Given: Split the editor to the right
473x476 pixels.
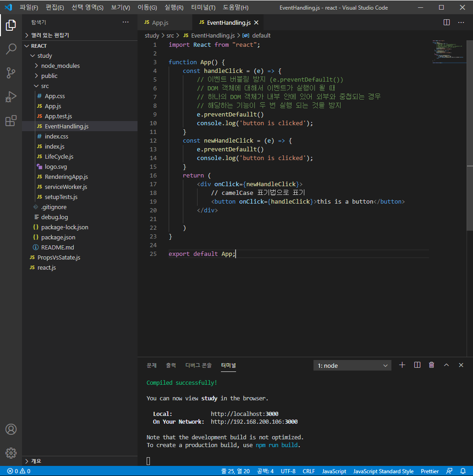Looking at the screenshot, I should [446, 22].
